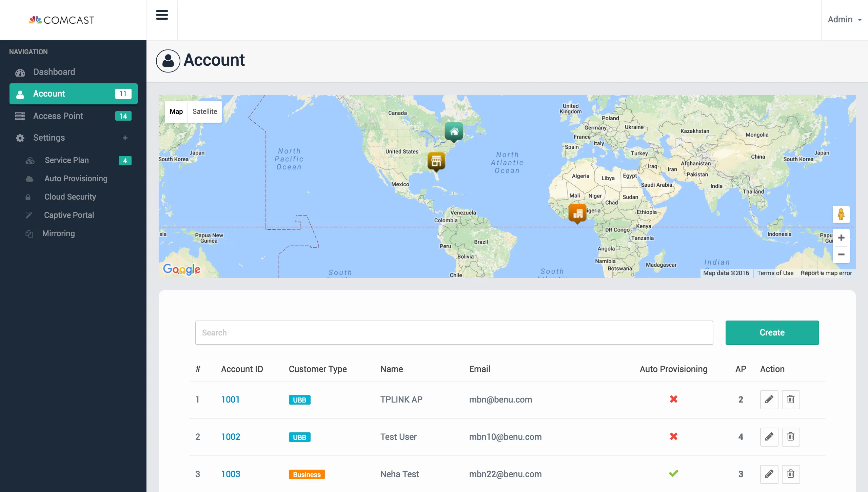
Task: Select the Account section in navigation
Action: tap(49, 94)
